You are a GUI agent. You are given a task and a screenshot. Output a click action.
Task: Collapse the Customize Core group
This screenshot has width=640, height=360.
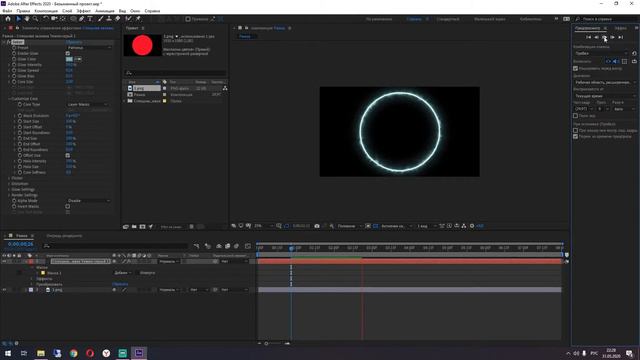(x=9, y=99)
